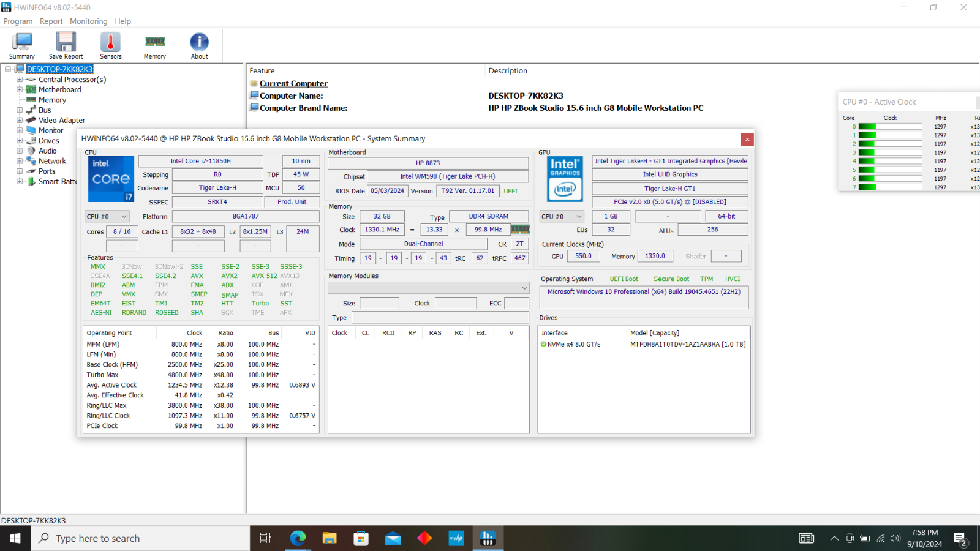Image resolution: width=980 pixels, height=551 pixels.
Task: Select the AVX-512 feature label
Action: pyautogui.click(x=264, y=276)
